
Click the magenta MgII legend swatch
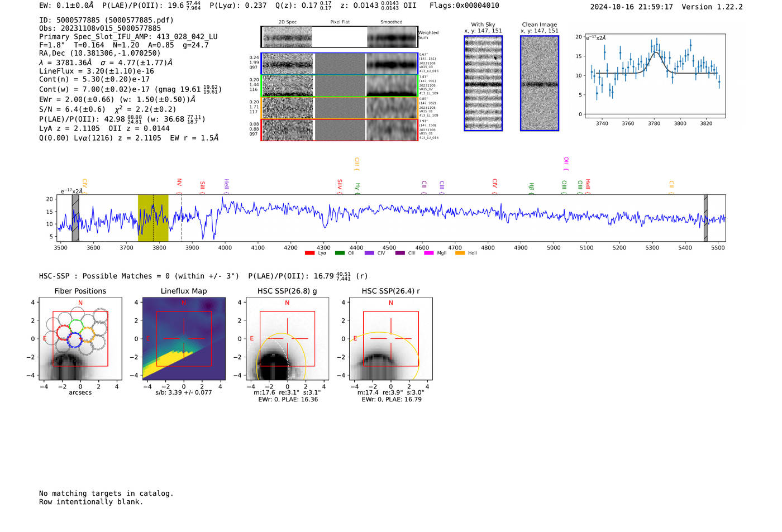click(x=429, y=253)
